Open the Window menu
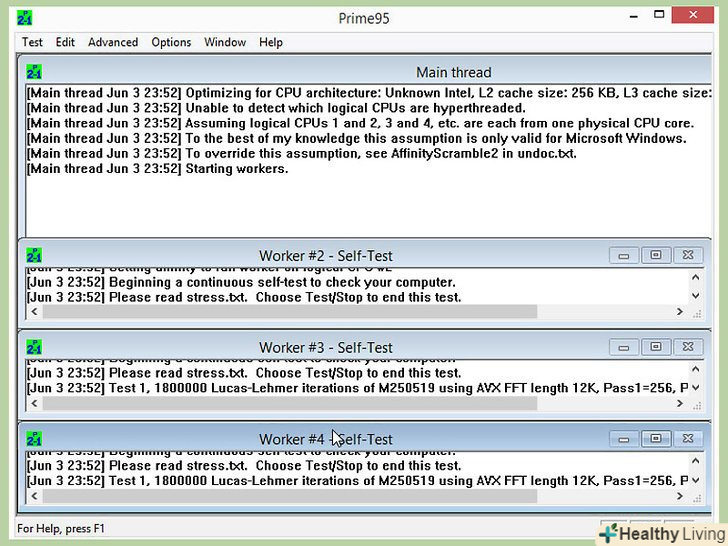Screen dimensions: 728x546 225,42
